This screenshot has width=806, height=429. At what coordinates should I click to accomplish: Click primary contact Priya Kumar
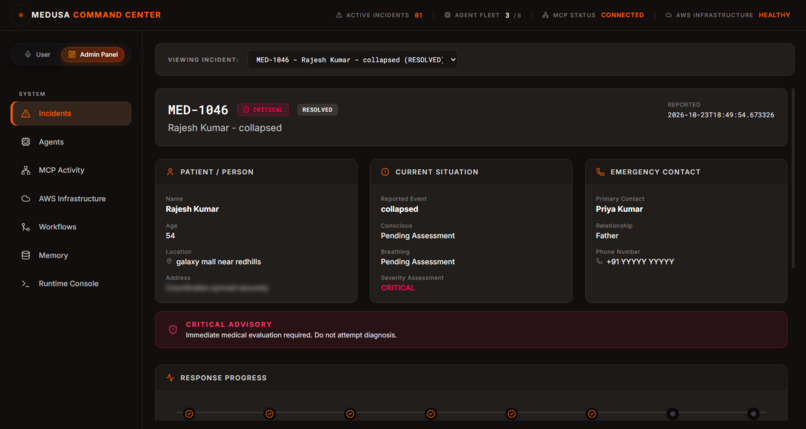click(x=619, y=209)
